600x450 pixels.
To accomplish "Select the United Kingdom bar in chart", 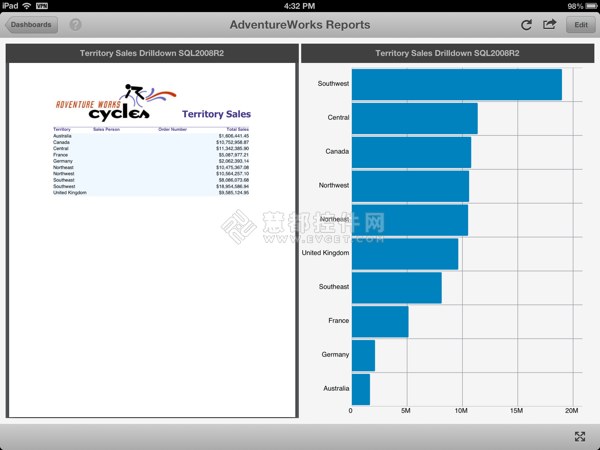I will (x=405, y=254).
